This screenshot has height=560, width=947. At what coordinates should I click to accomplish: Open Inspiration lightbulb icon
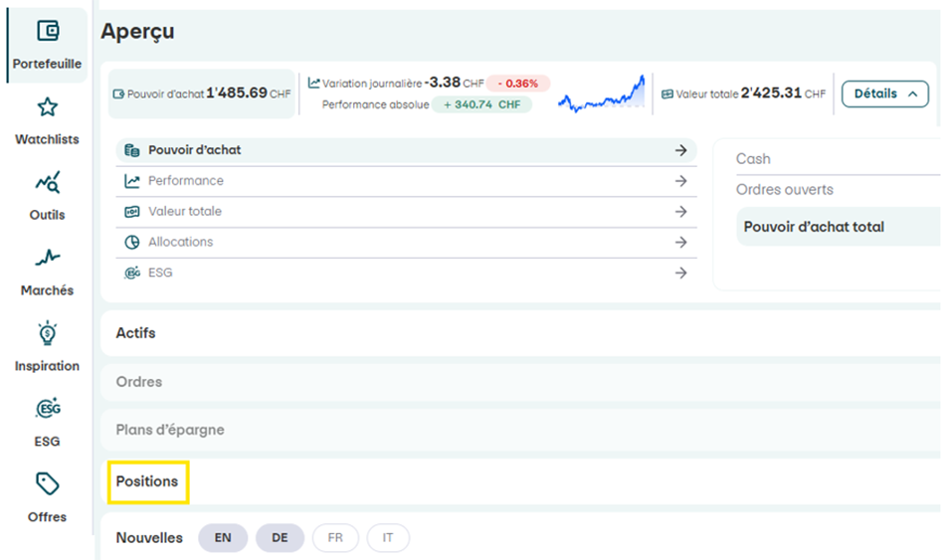[47, 333]
